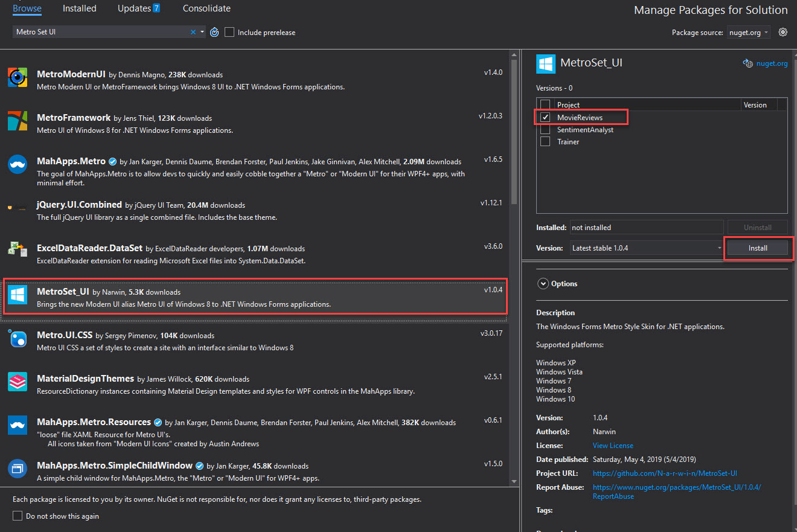This screenshot has width=797, height=532.
Task: Click the Metro.UI.CSS package icon
Action: [18, 338]
